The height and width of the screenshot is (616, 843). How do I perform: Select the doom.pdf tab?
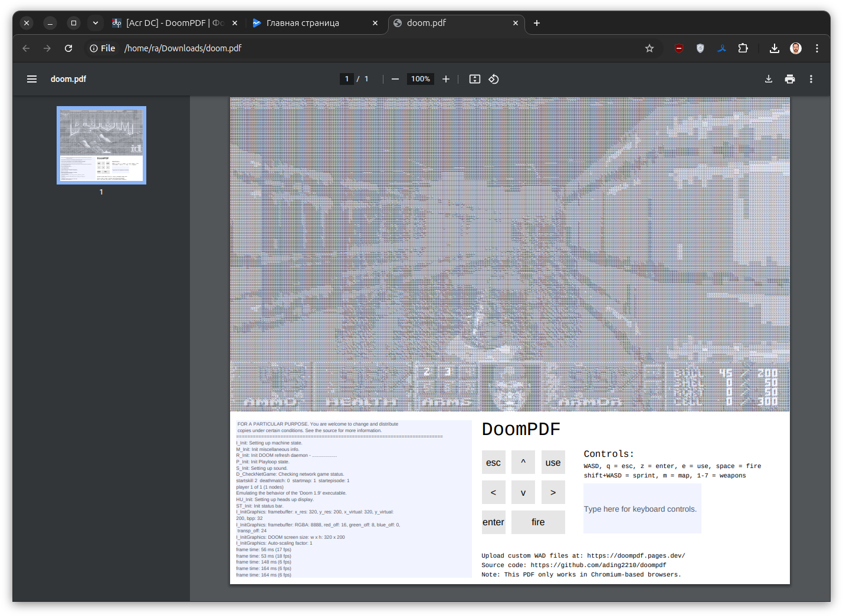456,23
